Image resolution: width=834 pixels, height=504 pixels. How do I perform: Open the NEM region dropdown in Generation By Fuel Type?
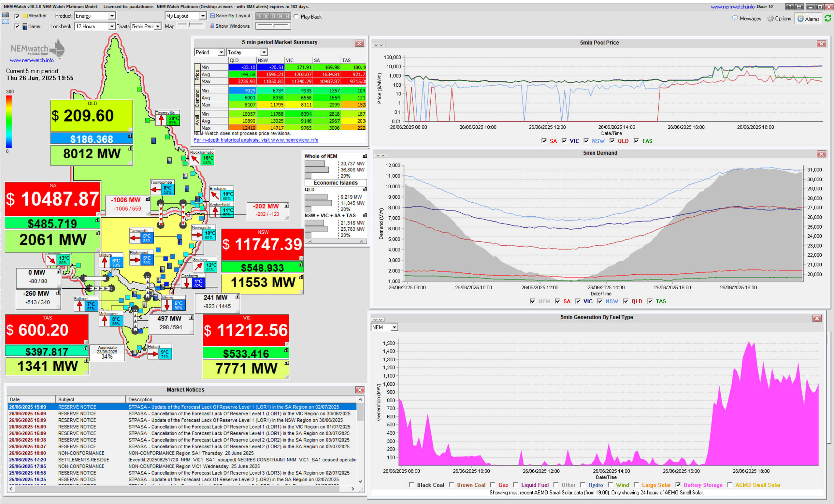tap(384, 327)
